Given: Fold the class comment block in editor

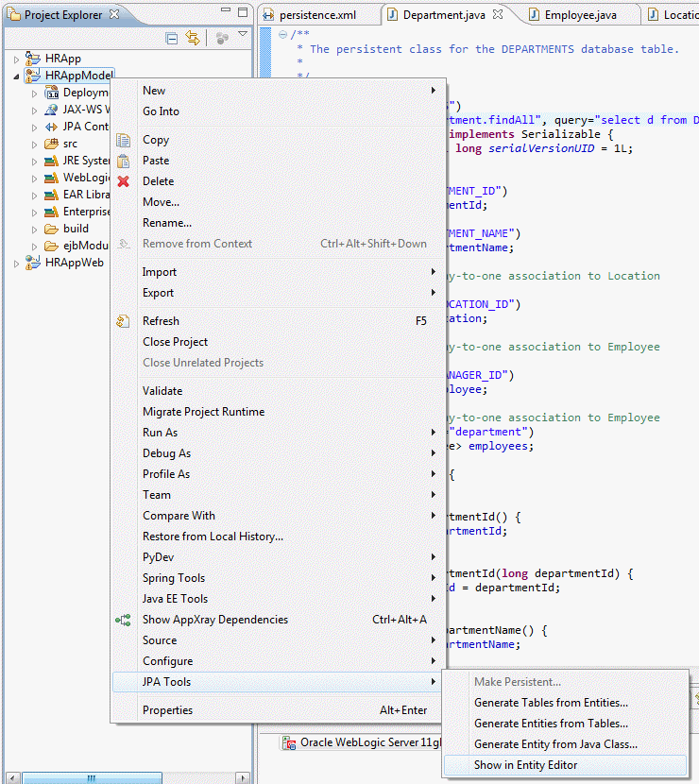Looking at the screenshot, I should click(x=282, y=35).
